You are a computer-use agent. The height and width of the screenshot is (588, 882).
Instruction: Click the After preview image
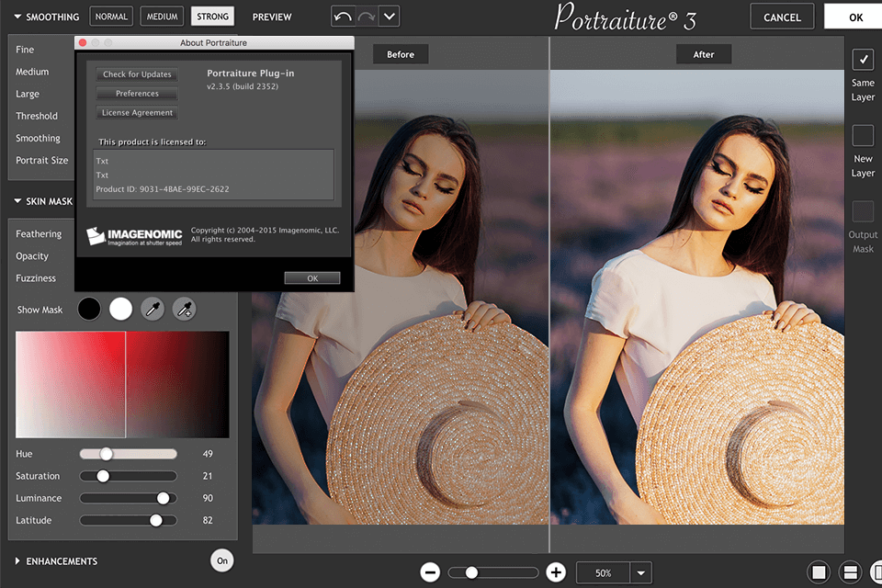click(x=697, y=297)
